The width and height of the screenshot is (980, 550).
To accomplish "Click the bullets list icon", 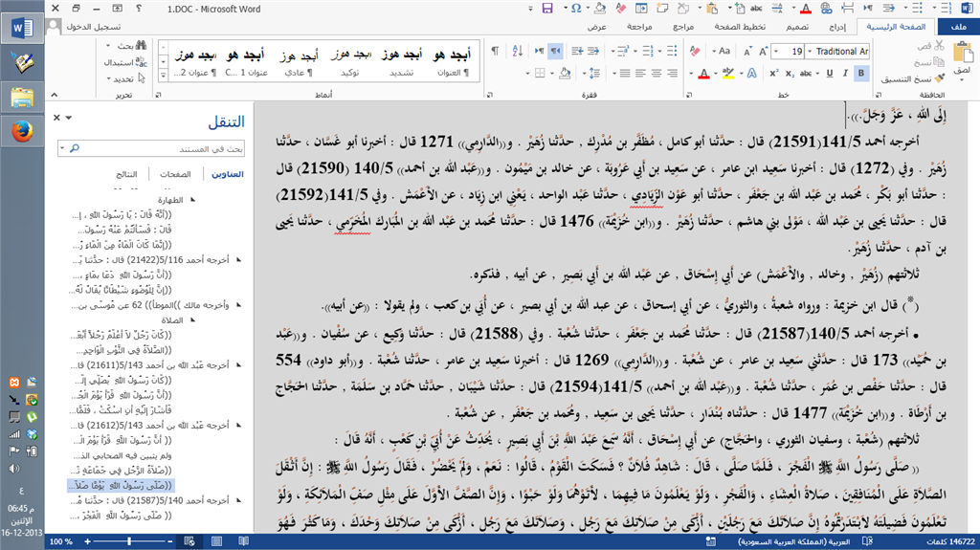I will 672,51.
